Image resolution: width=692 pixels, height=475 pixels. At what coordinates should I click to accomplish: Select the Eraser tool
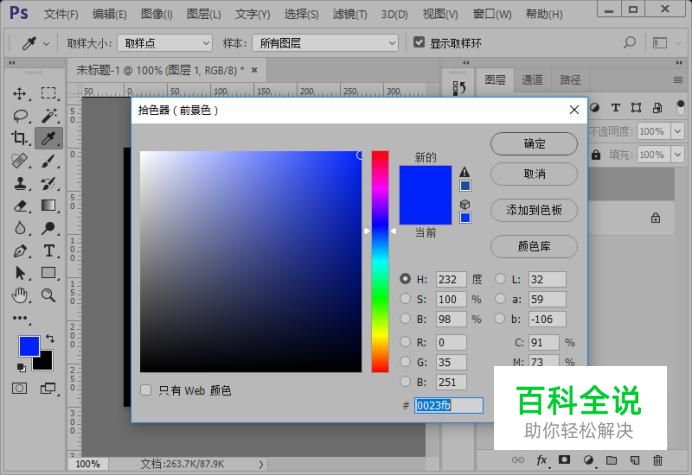click(20, 206)
